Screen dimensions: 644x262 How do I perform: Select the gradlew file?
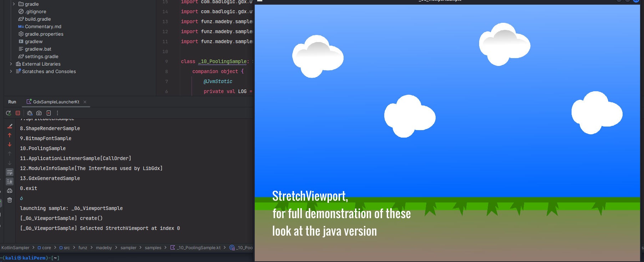[34, 42]
